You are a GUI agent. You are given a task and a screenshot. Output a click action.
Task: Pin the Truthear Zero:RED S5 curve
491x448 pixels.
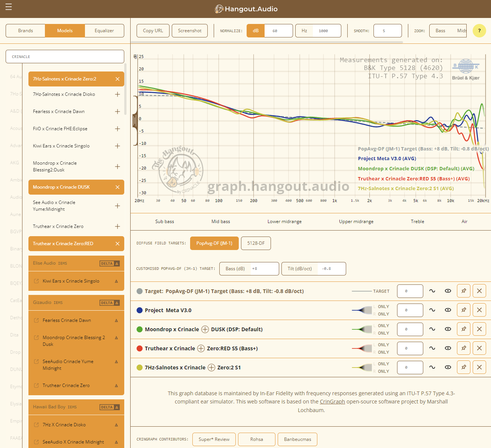point(464,348)
